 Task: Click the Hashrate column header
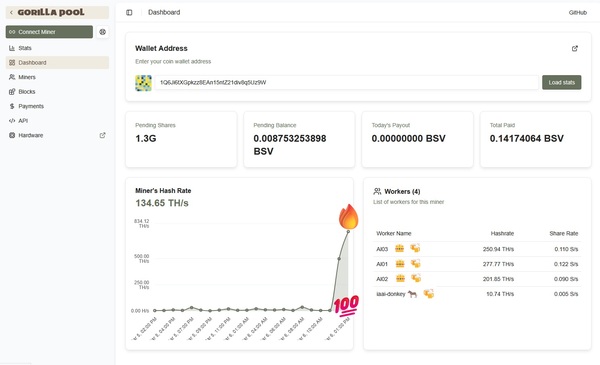click(502, 233)
